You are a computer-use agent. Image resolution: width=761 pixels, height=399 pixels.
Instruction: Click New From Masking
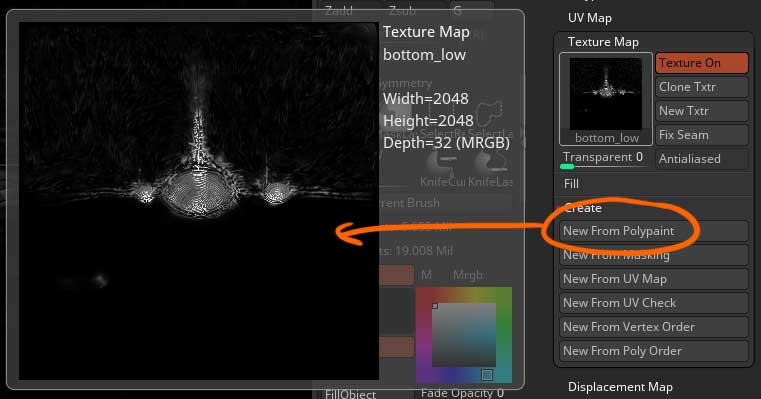pyautogui.click(x=654, y=255)
